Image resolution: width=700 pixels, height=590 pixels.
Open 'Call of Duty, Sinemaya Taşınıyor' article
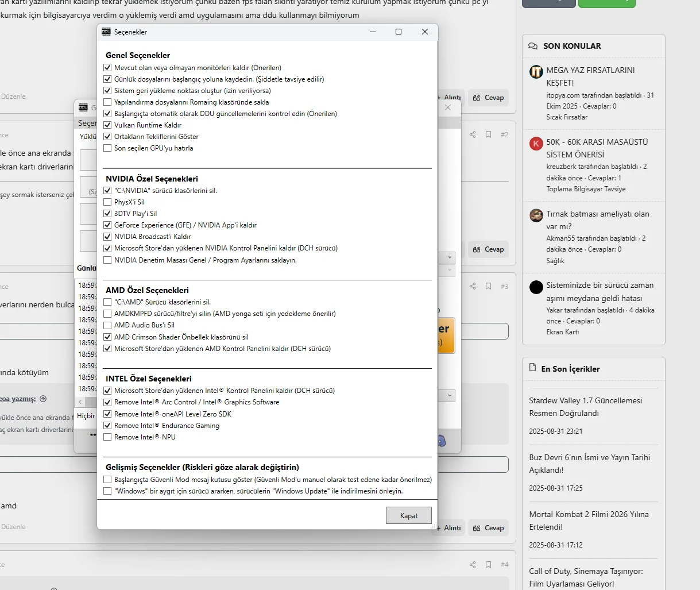click(586, 577)
